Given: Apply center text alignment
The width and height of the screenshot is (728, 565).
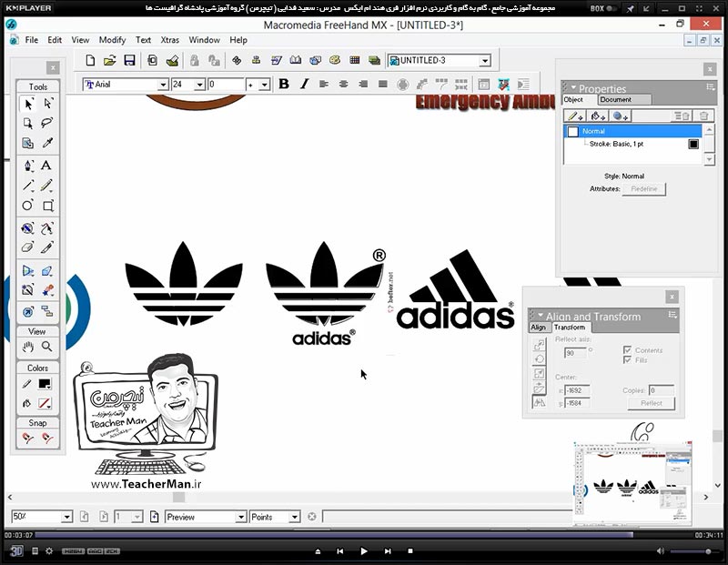Looking at the screenshot, I should click(343, 84).
